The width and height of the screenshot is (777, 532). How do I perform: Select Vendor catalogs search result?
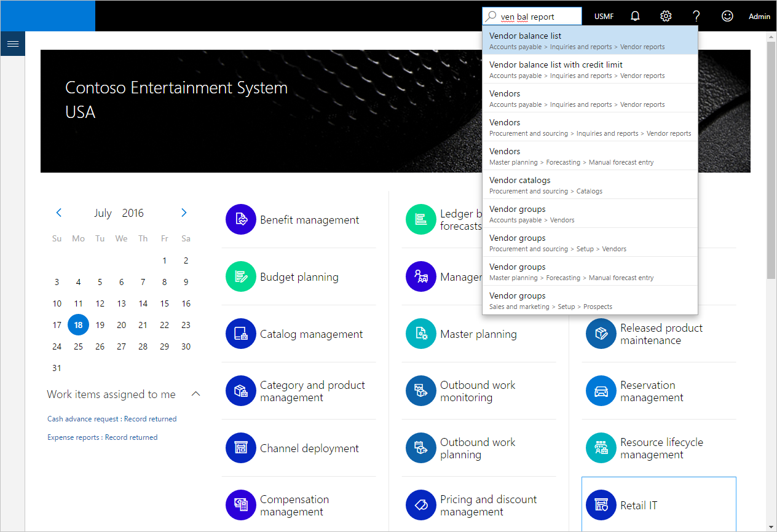coord(590,185)
